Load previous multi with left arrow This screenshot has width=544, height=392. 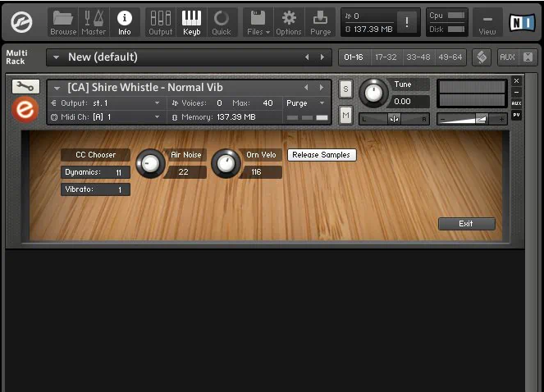(307, 57)
